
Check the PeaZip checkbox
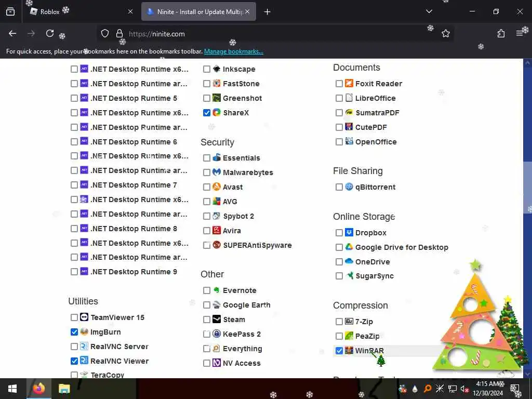(x=339, y=336)
